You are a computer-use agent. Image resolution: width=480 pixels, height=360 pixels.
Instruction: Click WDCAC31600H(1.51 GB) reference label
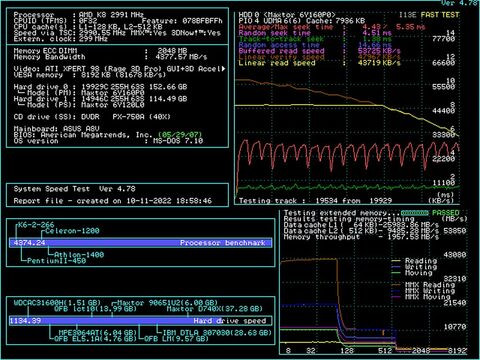[57, 303]
